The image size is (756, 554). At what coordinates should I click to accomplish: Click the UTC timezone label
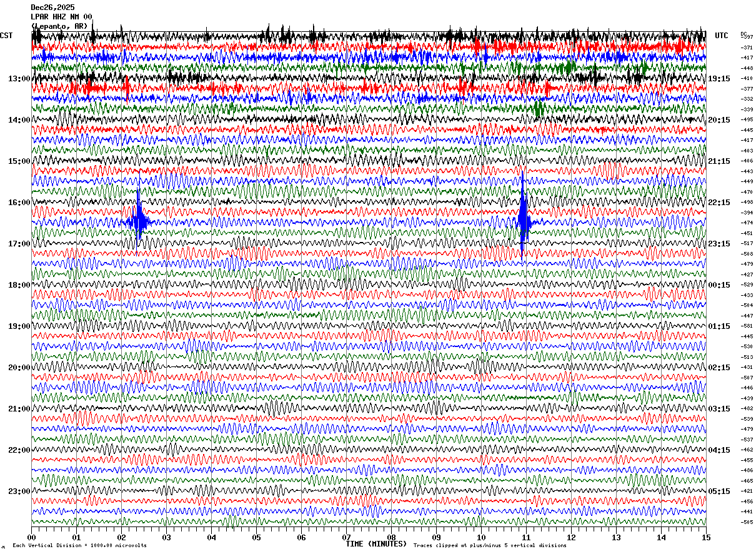click(x=722, y=36)
